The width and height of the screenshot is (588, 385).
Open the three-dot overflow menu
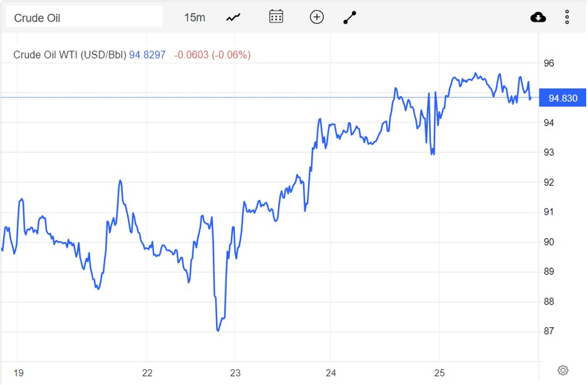click(566, 16)
